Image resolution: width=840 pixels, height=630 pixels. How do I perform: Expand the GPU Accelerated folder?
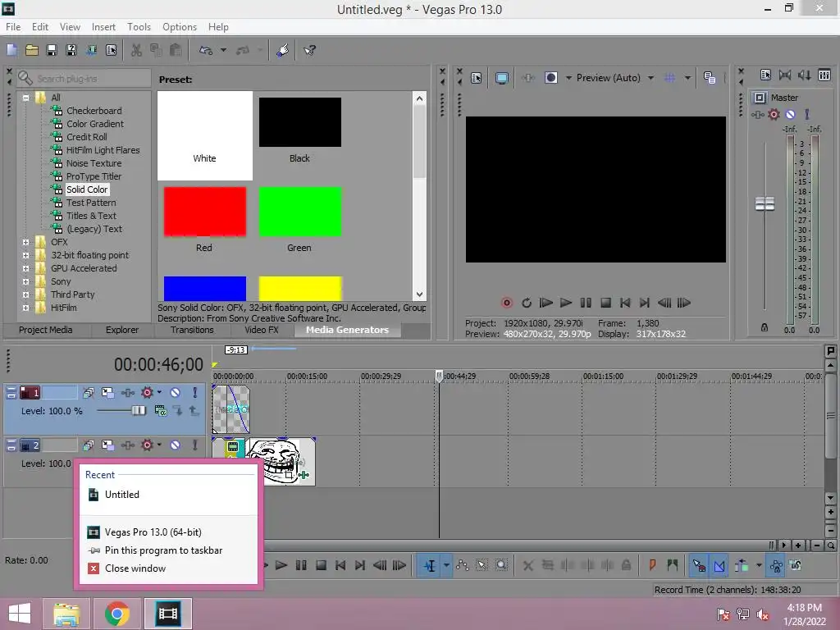pos(25,268)
